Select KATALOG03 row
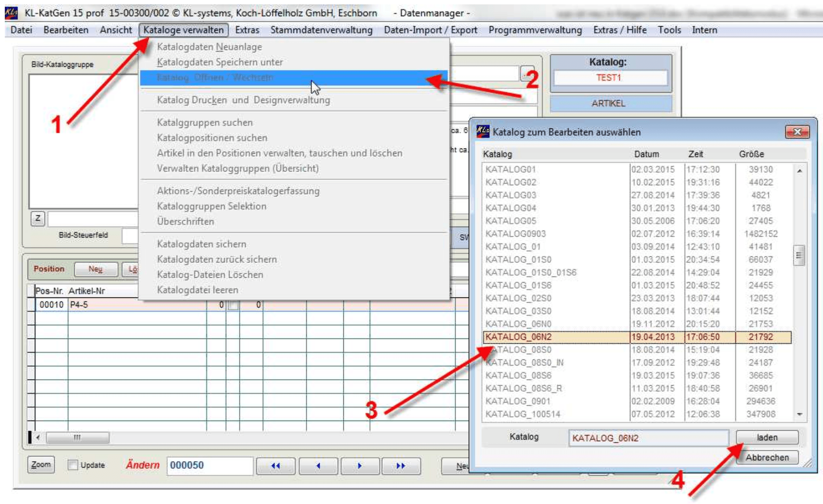 click(637, 195)
